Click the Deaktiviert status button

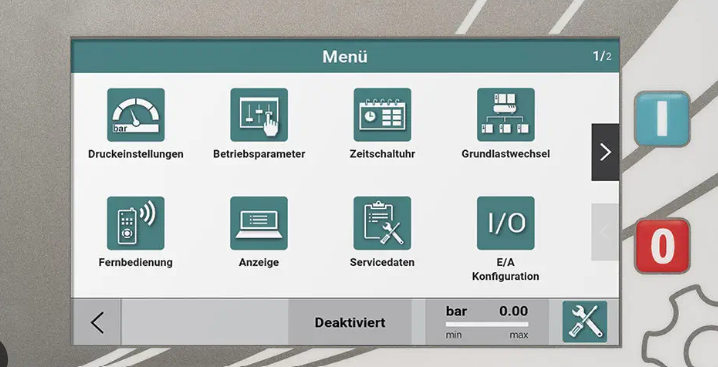click(x=350, y=323)
